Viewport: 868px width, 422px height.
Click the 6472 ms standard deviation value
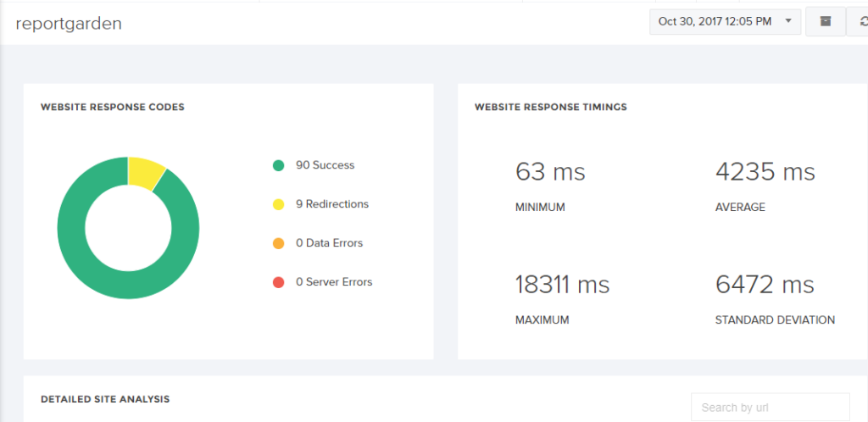pyautogui.click(x=765, y=285)
